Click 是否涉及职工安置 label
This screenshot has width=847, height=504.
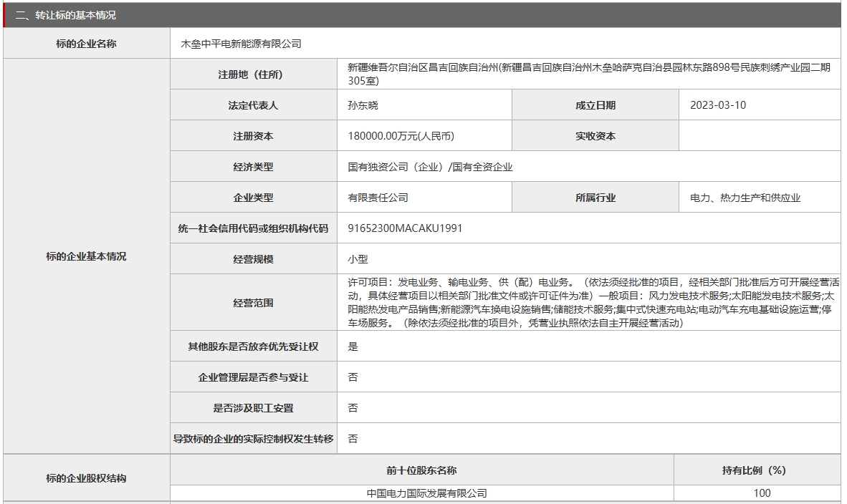point(254,408)
